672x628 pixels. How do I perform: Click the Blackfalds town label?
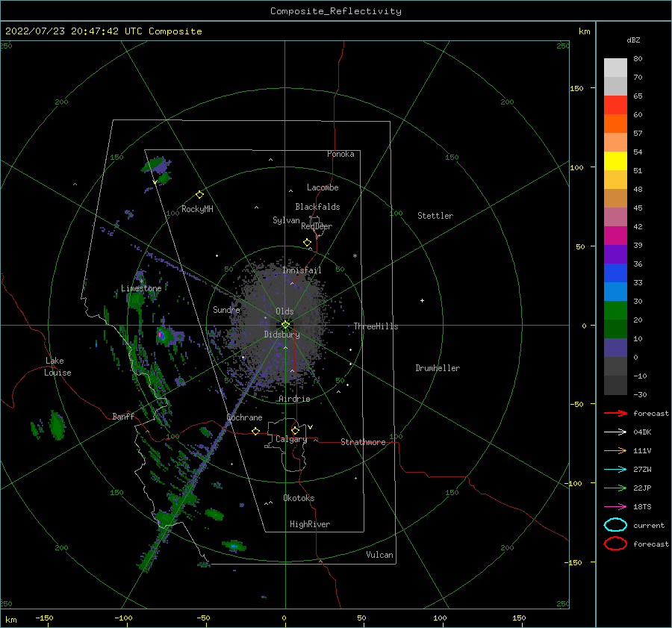[x=317, y=207]
